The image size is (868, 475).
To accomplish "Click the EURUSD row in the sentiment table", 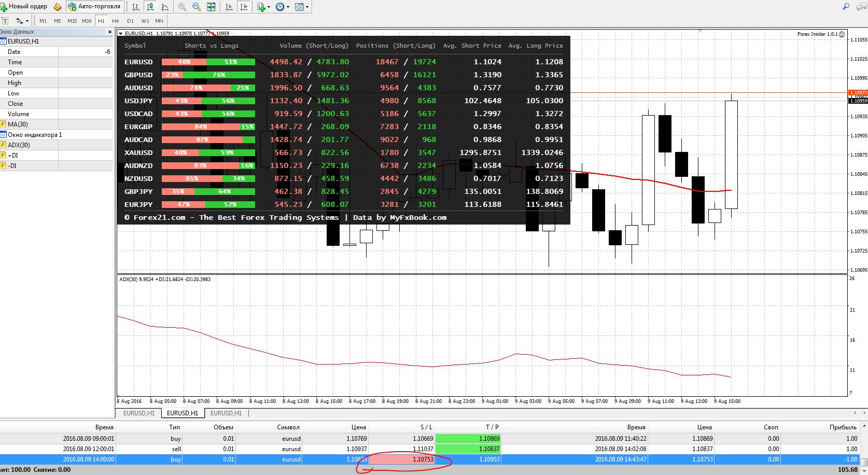I will pos(343,62).
